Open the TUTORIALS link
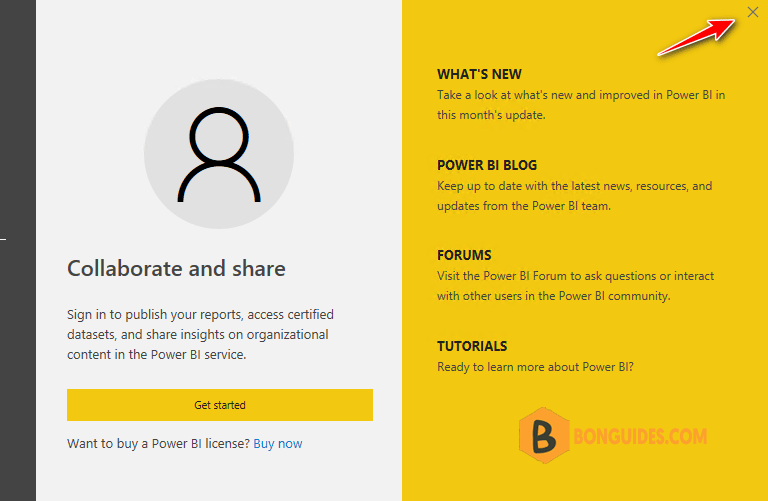 click(x=472, y=346)
